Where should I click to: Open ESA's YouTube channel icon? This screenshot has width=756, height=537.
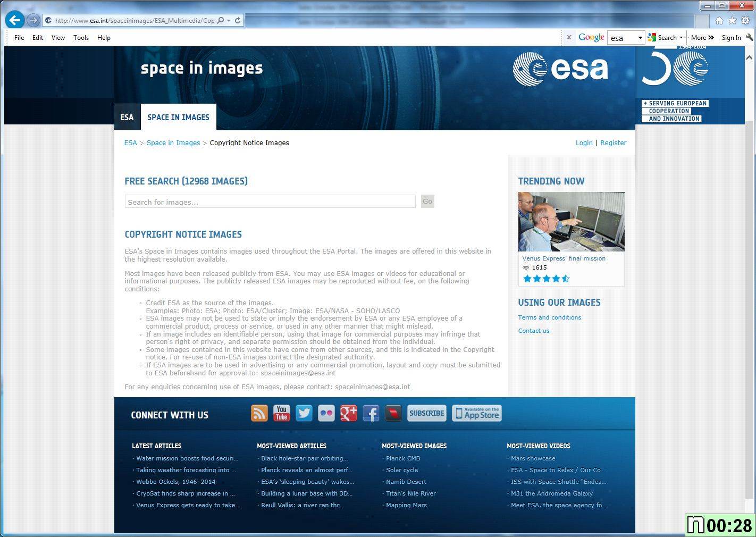click(282, 413)
